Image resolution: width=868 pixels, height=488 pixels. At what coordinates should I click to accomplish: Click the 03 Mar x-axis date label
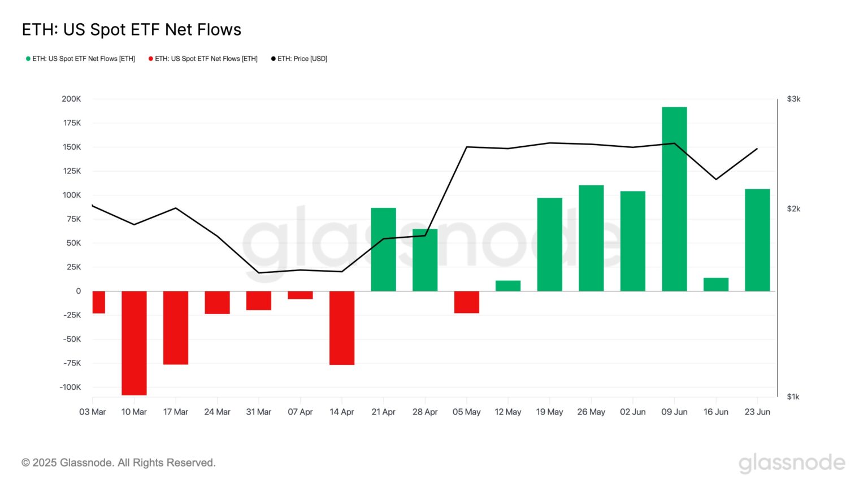[x=93, y=412]
